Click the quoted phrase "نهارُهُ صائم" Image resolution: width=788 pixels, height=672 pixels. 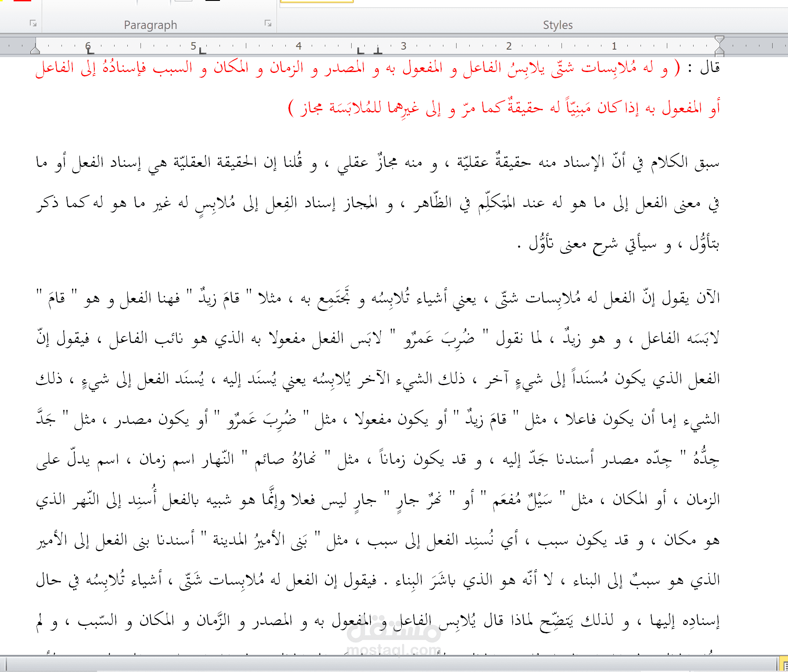tap(285, 459)
